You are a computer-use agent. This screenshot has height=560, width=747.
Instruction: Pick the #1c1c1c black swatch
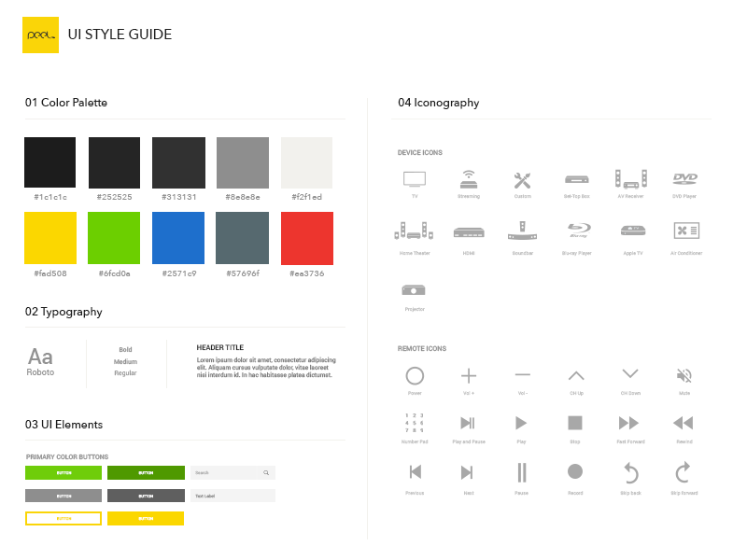[x=50, y=162]
